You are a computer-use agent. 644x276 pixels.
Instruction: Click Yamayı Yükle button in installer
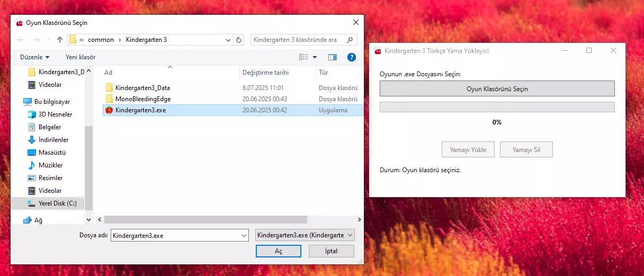468,149
